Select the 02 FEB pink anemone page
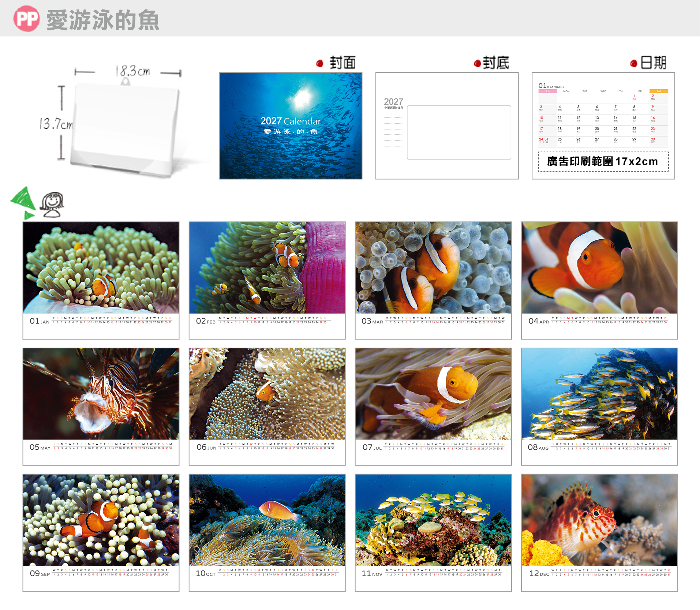This screenshot has width=700, height=610. pyautogui.click(x=267, y=280)
